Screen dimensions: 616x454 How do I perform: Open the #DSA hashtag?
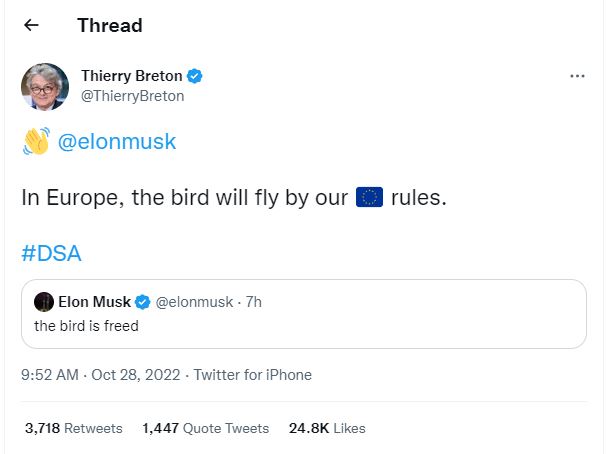(x=51, y=253)
